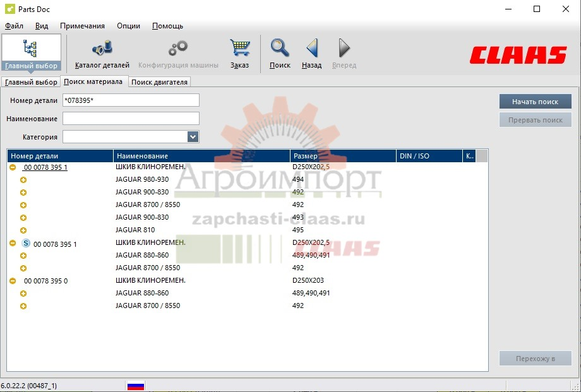Click the Вперед forward arrow icon
This screenshot has width=581, height=392.
[344, 48]
